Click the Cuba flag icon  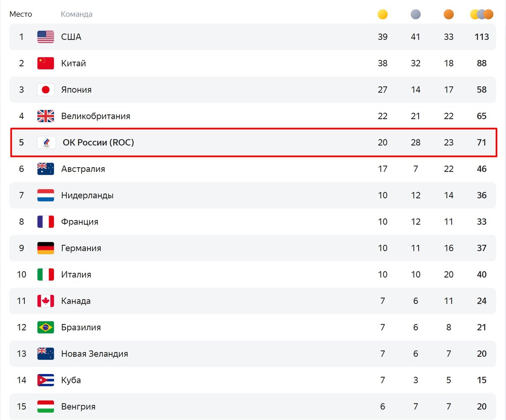pos(46,380)
